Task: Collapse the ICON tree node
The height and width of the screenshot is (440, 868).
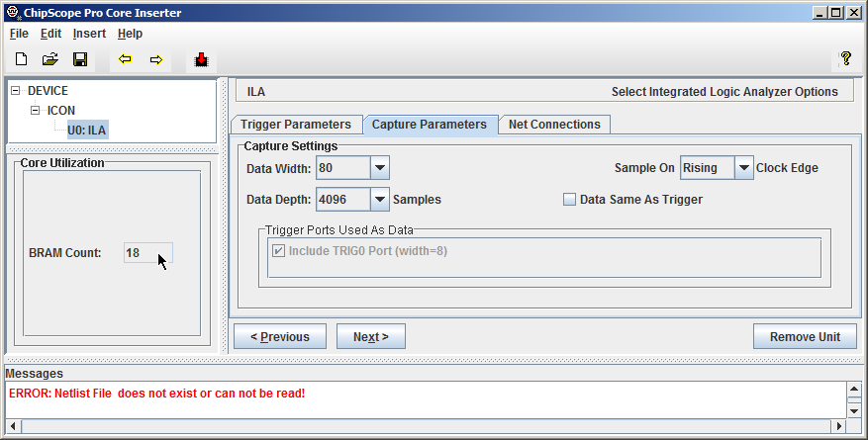Action: pyautogui.click(x=35, y=111)
